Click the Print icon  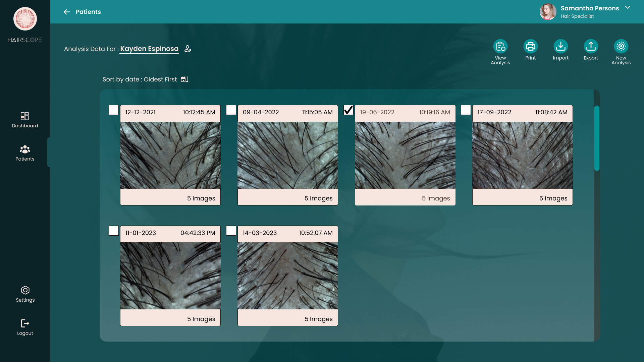point(530,47)
